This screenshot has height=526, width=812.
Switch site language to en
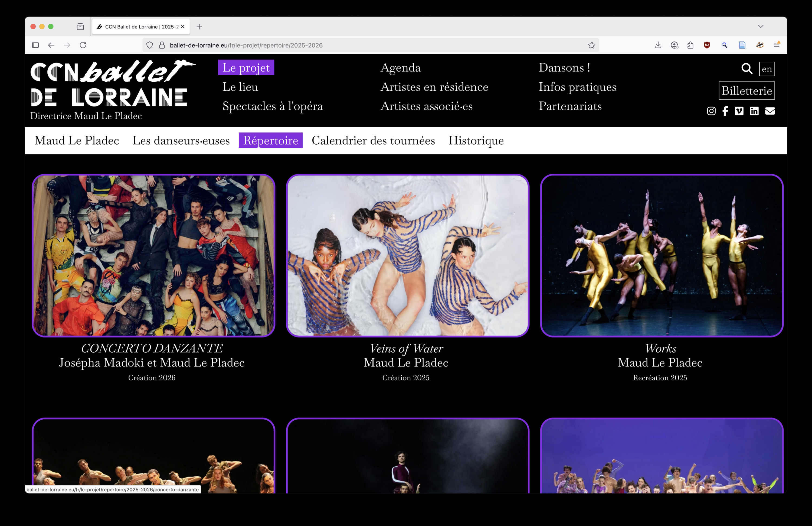click(x=767, y=69)
